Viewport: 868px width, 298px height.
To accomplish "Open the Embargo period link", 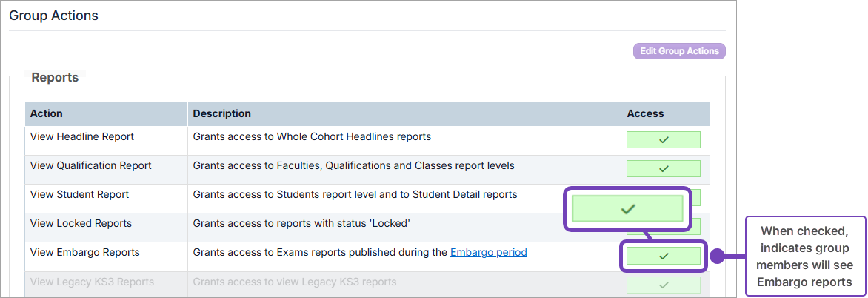I will coord(488,253).
